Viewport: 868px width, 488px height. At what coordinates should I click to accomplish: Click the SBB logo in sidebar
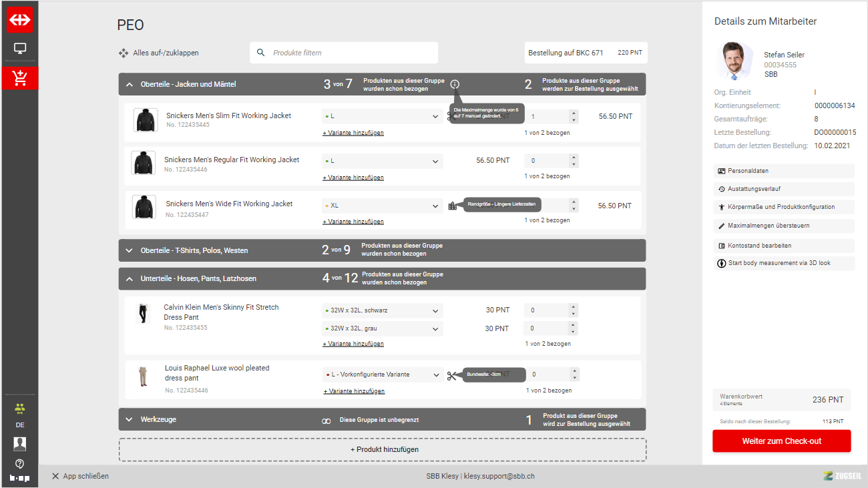(19, 20)
